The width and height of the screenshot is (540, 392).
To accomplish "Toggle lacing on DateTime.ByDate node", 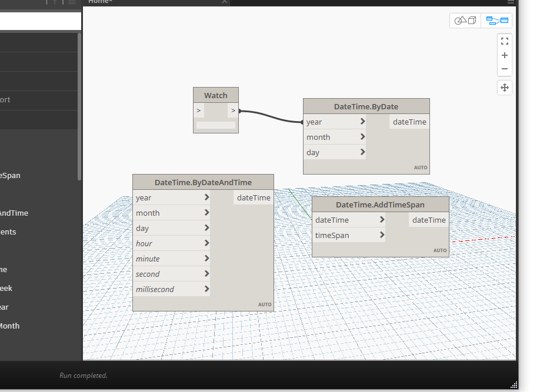I will 421,167.
